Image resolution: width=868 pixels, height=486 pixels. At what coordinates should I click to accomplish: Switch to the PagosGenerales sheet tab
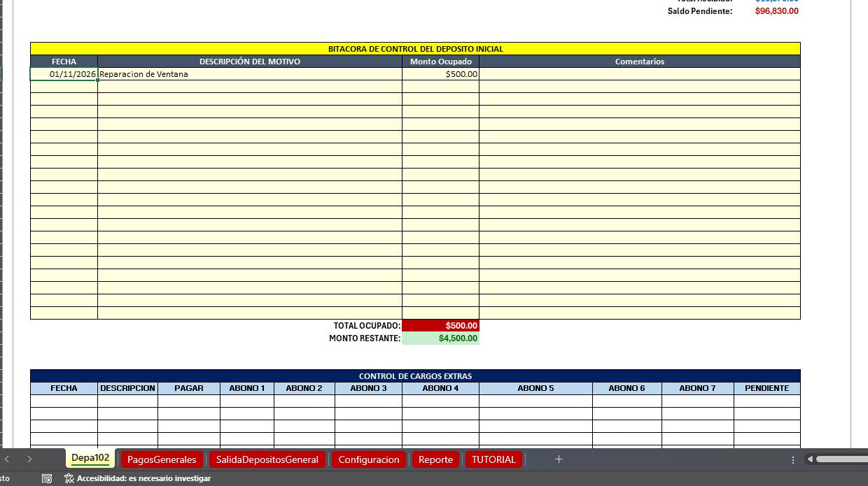(162, 459)
